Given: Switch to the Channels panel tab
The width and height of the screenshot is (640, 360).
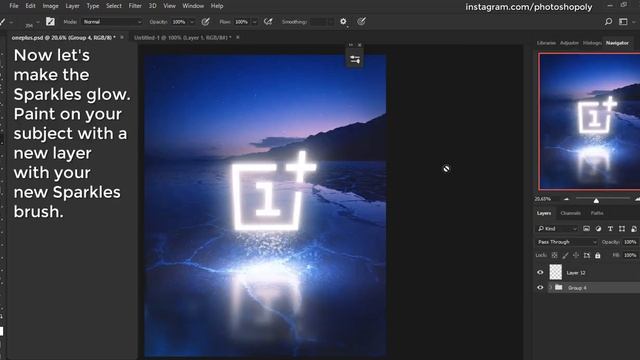Looking at the screenshot, I should tap(571, 213).
